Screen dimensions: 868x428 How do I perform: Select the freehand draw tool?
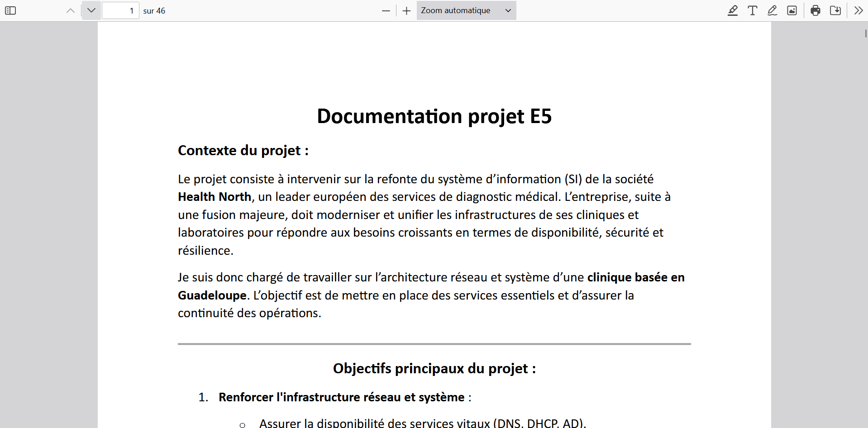point(772,10)
